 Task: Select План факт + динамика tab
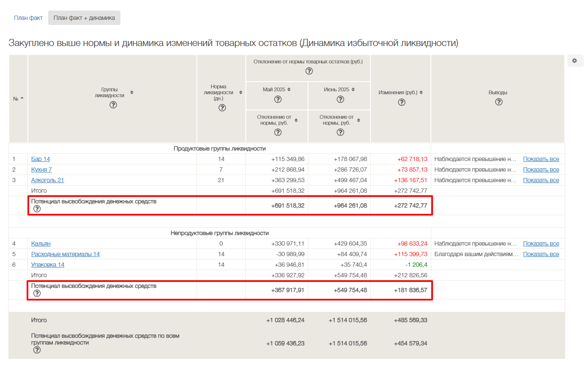tap(84, 18)
